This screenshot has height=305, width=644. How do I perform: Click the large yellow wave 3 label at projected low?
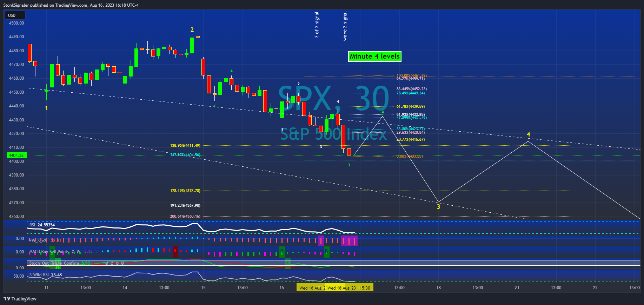438,207
